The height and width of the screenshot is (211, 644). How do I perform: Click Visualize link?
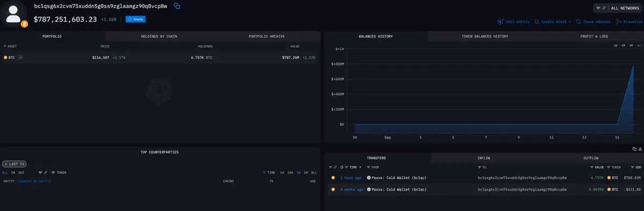click(x=633, y=22)
